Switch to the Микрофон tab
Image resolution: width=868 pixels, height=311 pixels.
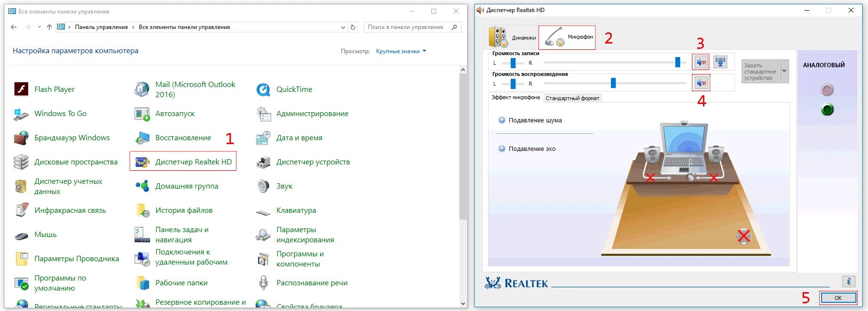point(567,37)
